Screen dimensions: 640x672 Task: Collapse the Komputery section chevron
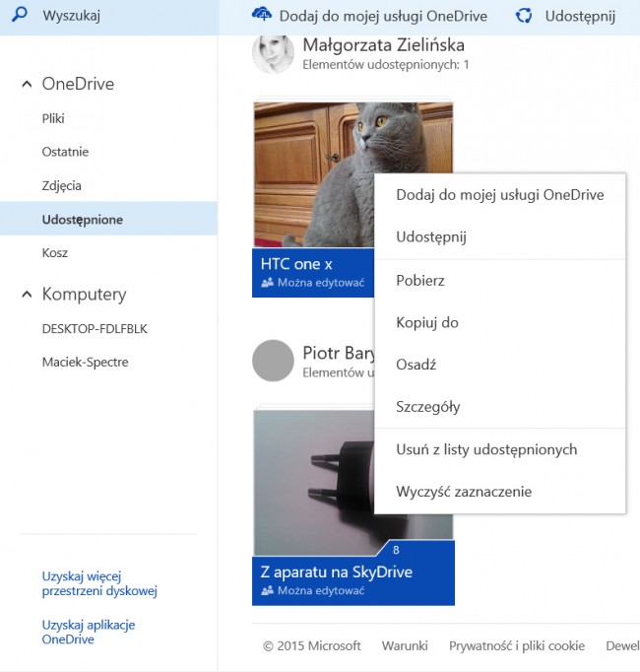(27, 295)
